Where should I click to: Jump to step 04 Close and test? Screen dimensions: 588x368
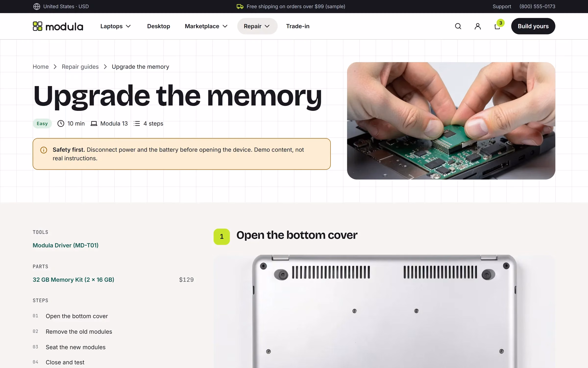pos(59,362)
